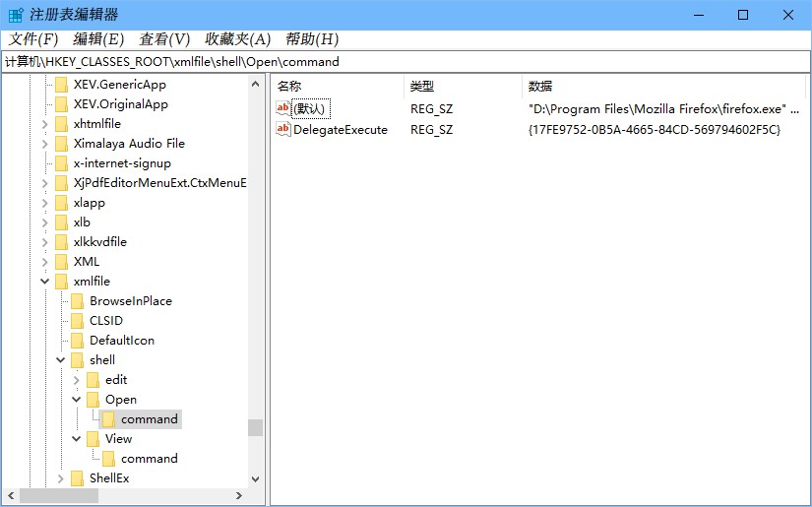
Task: Click the x-internet-signup folder icon
Action: [x=62, y=163]
